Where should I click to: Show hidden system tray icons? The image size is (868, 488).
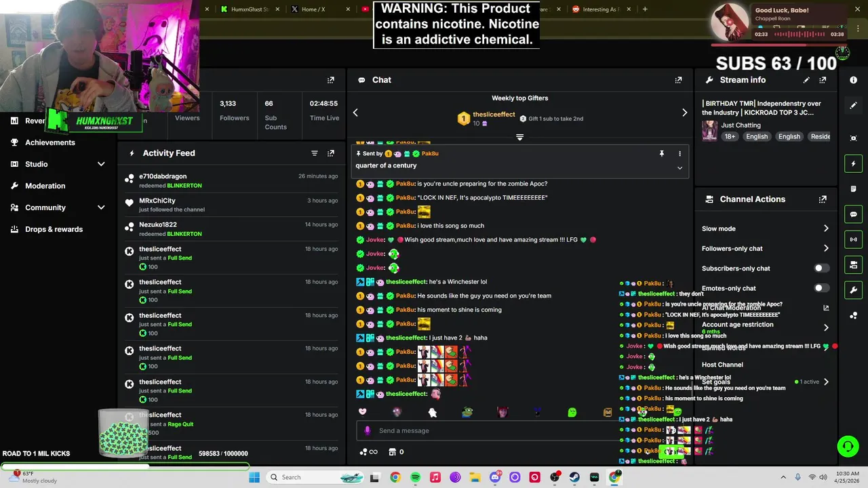click(x=783, y=477)
